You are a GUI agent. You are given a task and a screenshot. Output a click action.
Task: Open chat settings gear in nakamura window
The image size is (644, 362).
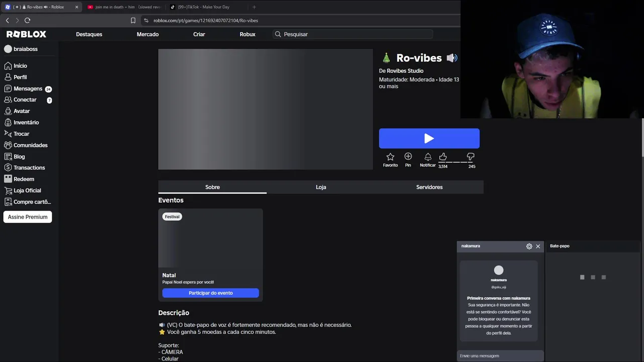(529, 246)
